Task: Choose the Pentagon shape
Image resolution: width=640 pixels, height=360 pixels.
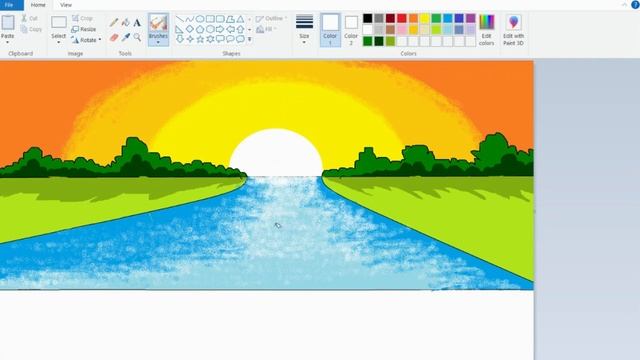Action: click(x=200, y=29)
